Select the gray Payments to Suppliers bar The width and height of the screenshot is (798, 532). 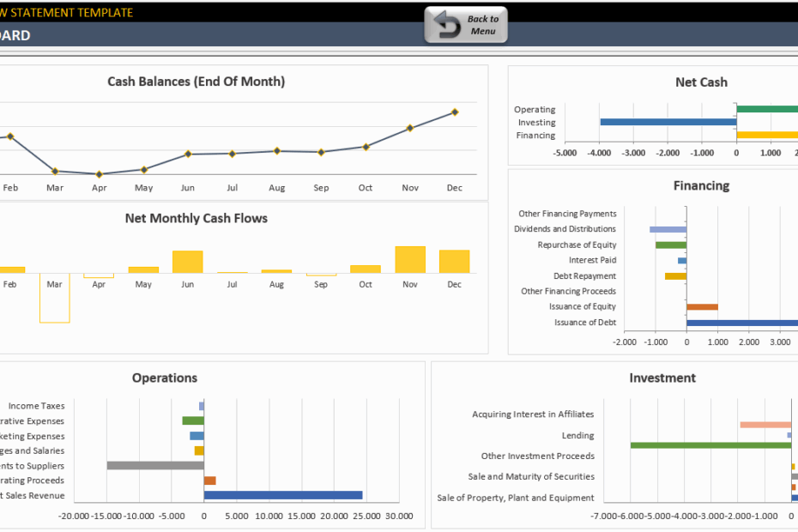tap(155, 465)
